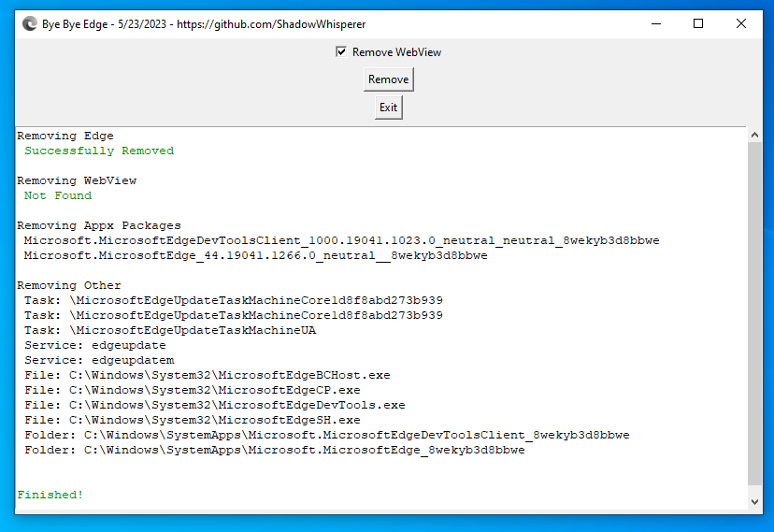Close the Bye Bye Edge window
Screen dimensions: 774x532
[741, 23]
